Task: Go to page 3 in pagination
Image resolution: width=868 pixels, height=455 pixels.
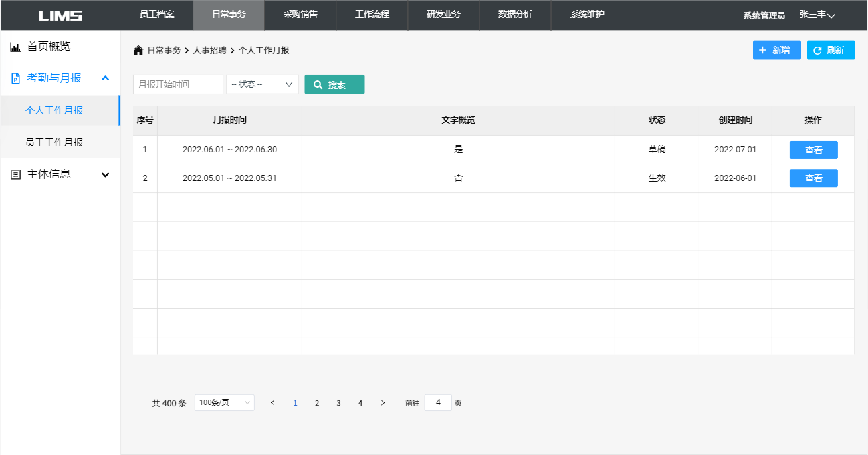Action: pos(339,403)
